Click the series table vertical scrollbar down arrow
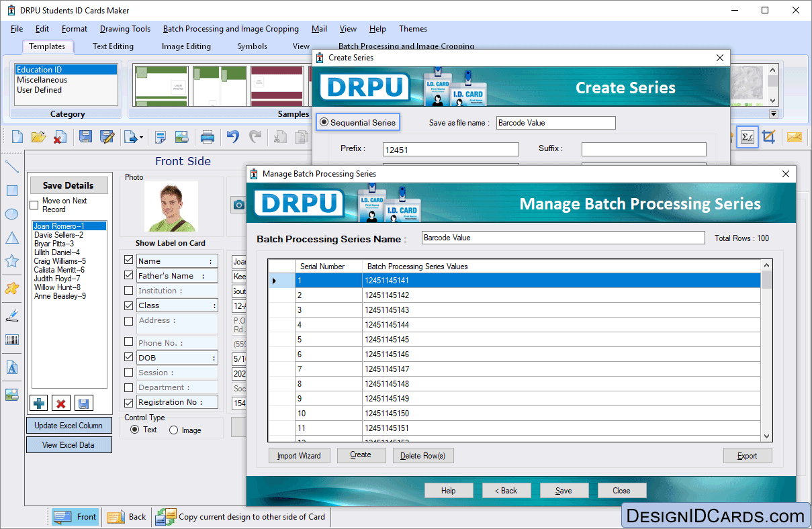 click(x=767, y=436)
